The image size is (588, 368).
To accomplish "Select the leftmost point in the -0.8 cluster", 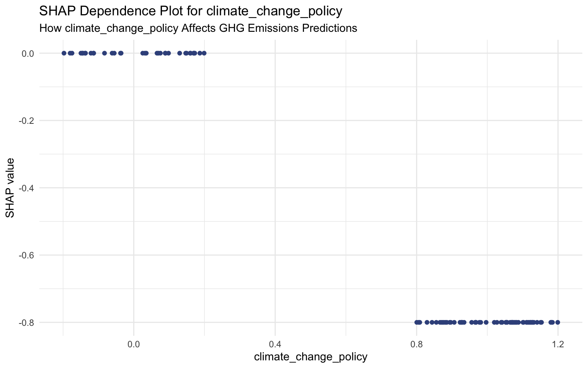I will click(x=416, y=322).
